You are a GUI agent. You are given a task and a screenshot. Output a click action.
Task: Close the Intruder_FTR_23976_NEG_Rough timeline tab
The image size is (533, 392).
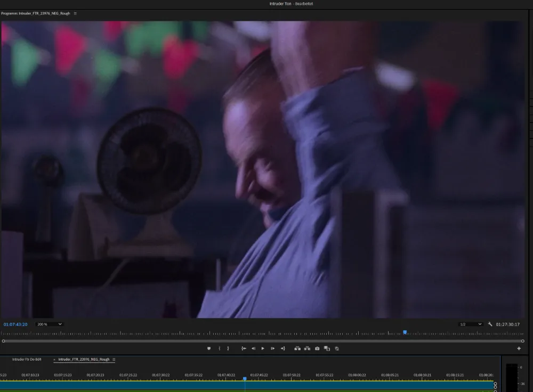pos(54,360)
